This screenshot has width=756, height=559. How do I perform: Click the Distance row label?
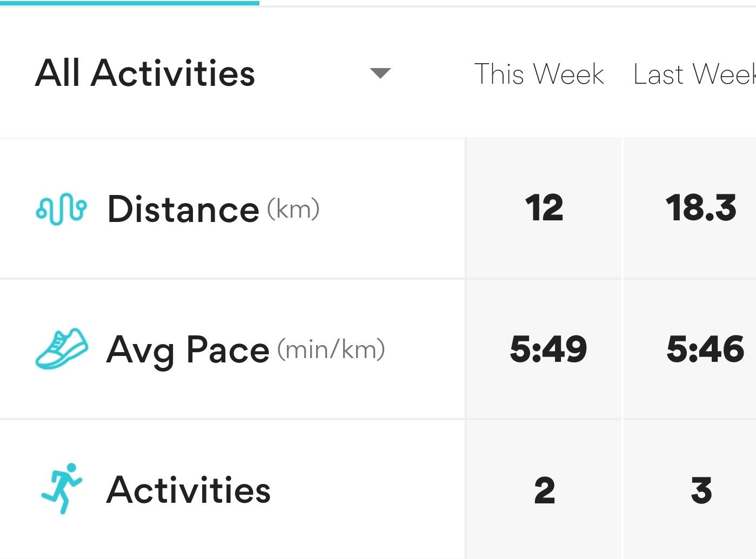[184, 209]
